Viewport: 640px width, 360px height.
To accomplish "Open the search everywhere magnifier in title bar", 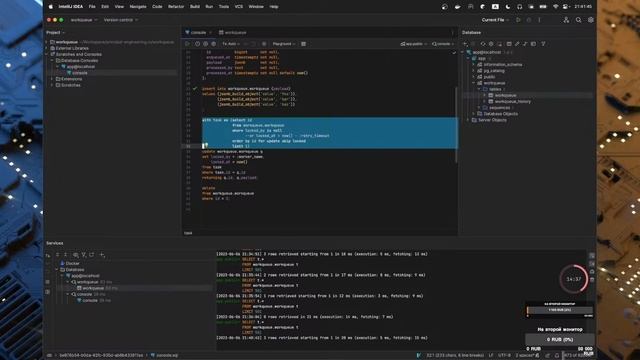I will [x=578, y=20].
